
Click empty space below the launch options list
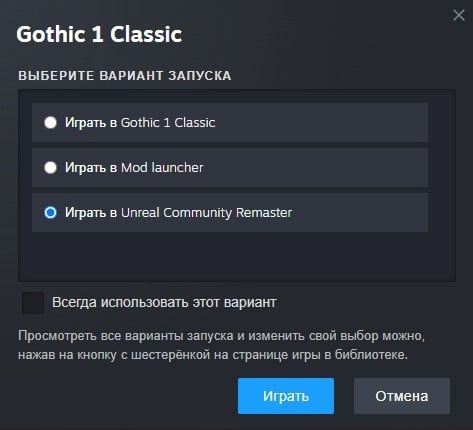coord(237,257)
